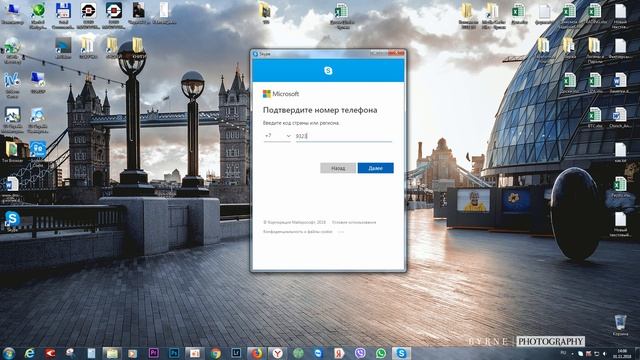Image resolution: width=640 pixels, height=360 pixels.
Task: Open Yandex Browser taskbar icon
Action: point(278,353)
